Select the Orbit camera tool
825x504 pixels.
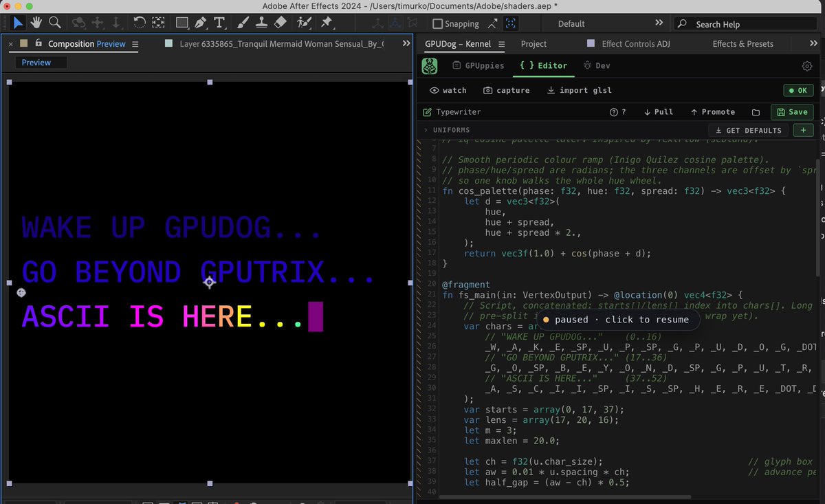pyautogui.click(x=79, y=23)
